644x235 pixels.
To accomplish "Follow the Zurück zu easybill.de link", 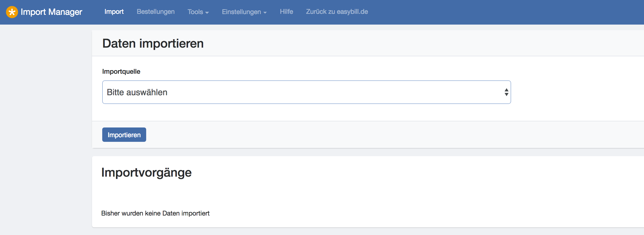I will point(337,12).
